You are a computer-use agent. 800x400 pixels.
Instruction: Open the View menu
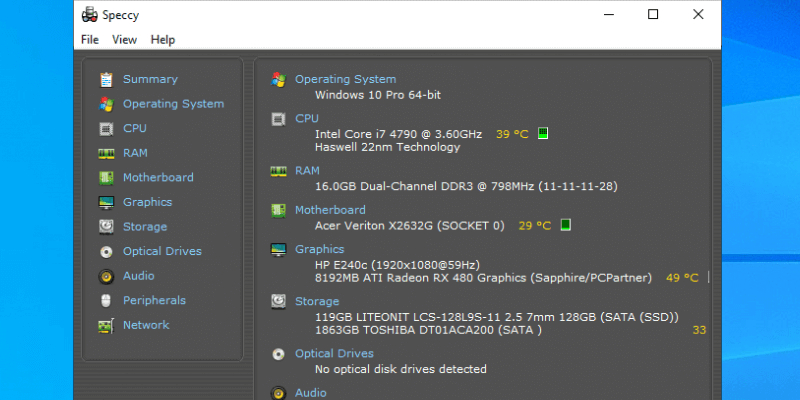point(124,40)
